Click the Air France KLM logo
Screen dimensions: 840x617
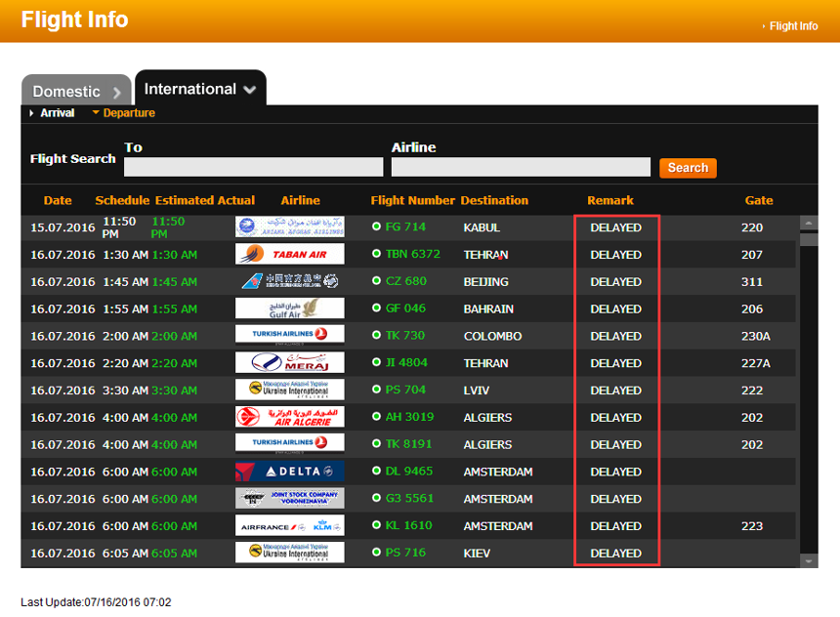(290, 526)
